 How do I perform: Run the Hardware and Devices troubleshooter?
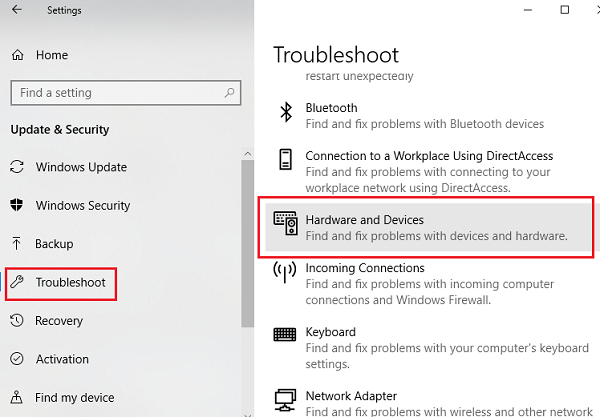coord(429,227)
